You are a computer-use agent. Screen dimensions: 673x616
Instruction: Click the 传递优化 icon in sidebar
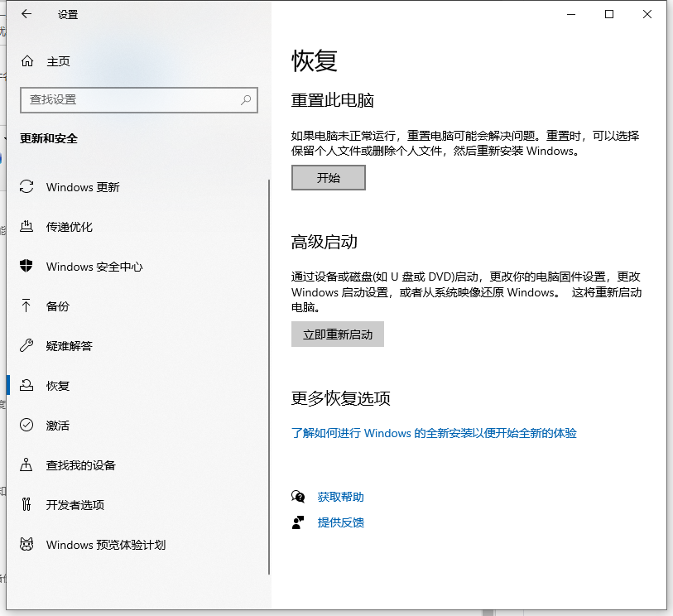pos(27,227)
